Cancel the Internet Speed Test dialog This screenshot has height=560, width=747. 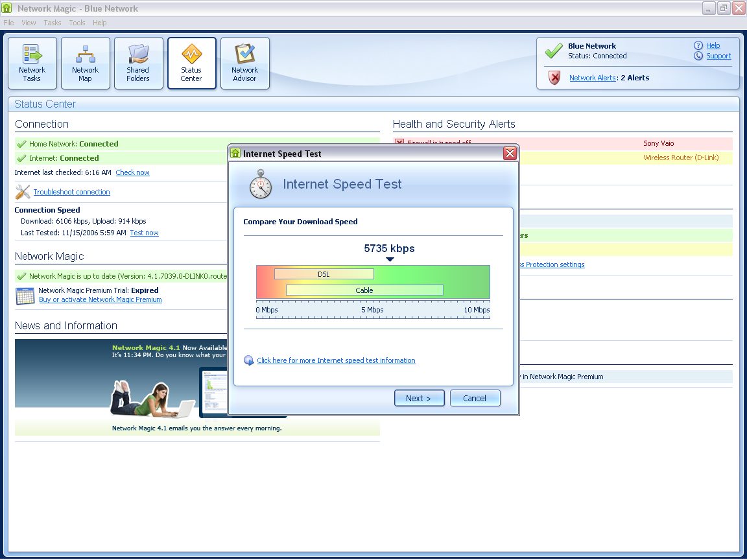[x=475, y=398]
